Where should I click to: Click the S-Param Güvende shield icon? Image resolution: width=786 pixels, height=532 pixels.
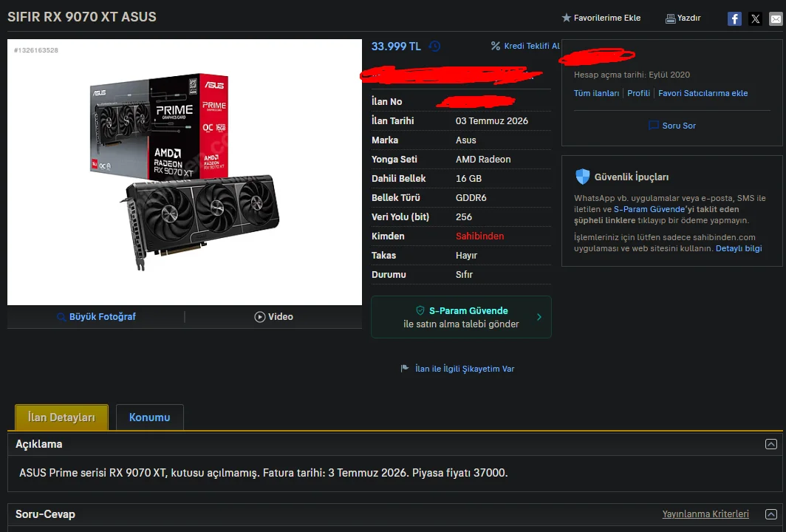(420, 310)
